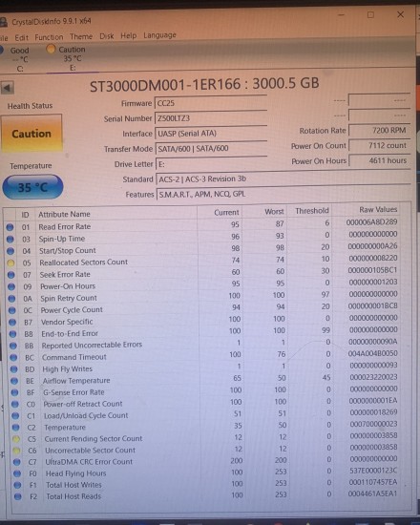Image resolution: width=420 pixels, height=525 pixels.
Task: Click the blue status icon for Total Host Writes
Action: 17,485
